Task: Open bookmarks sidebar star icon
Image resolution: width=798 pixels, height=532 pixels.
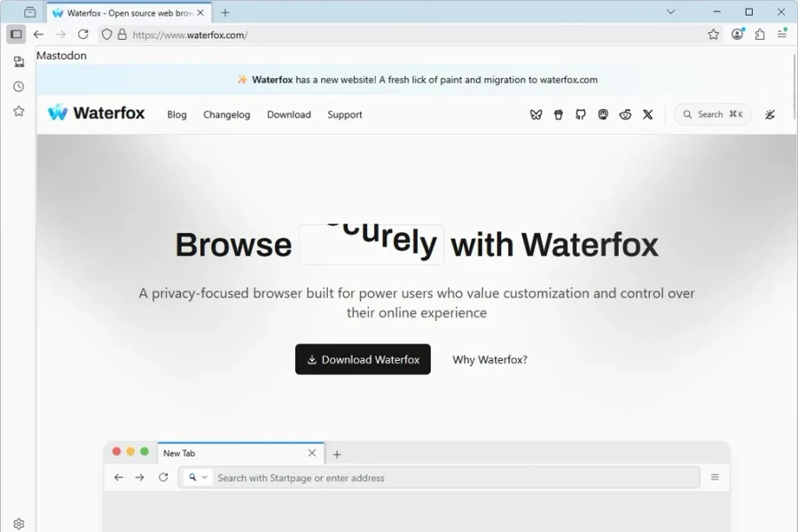Action: [x=19, y=111]
